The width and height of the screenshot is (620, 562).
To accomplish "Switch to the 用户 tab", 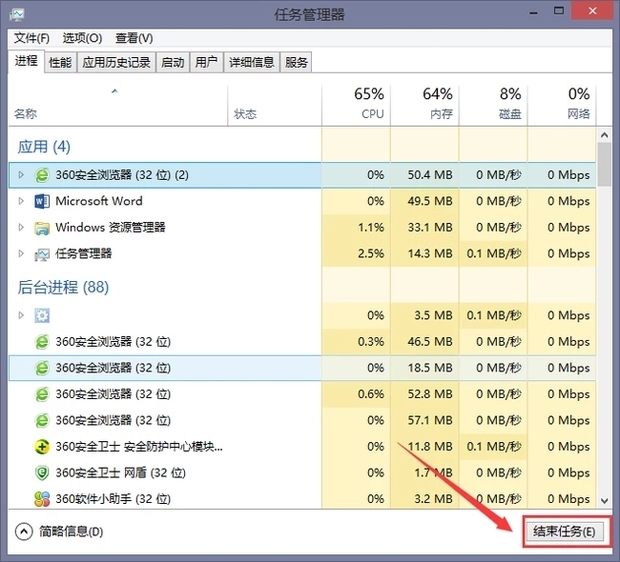I will [206, 62].
